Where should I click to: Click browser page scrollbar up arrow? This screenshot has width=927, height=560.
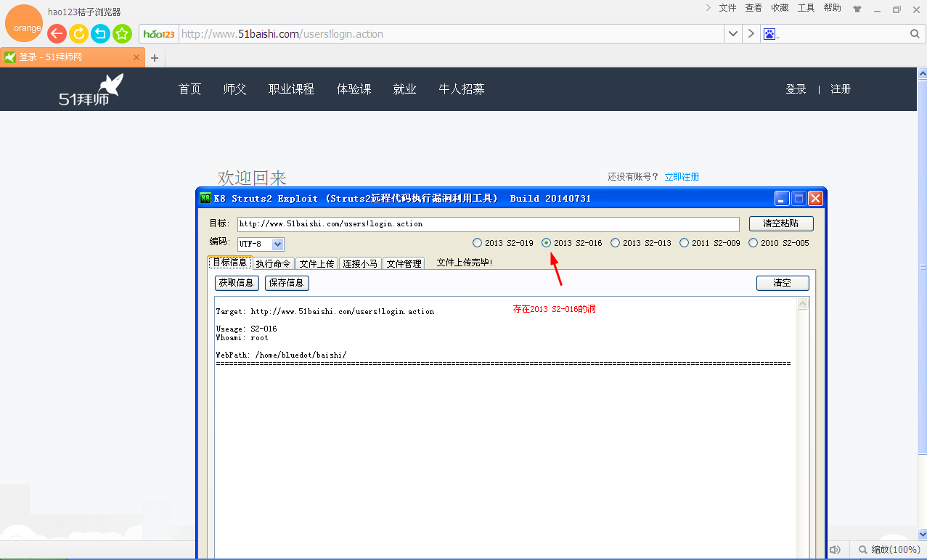922,74
